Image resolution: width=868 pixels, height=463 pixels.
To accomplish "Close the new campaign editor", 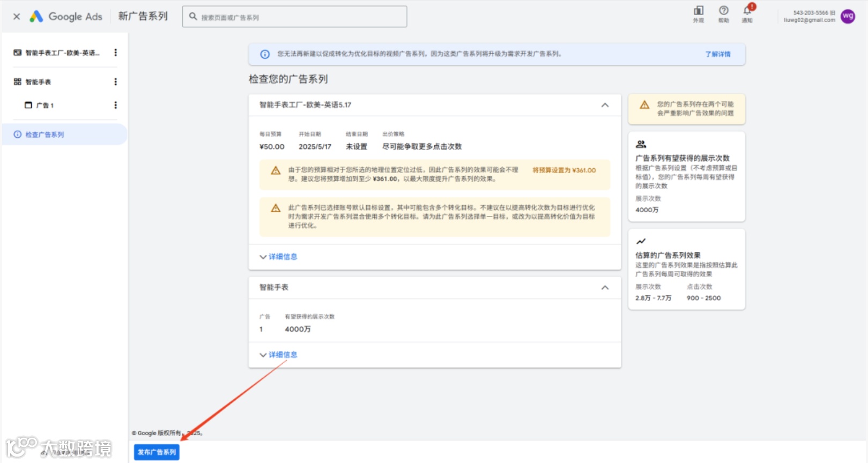I will point(17,17).
